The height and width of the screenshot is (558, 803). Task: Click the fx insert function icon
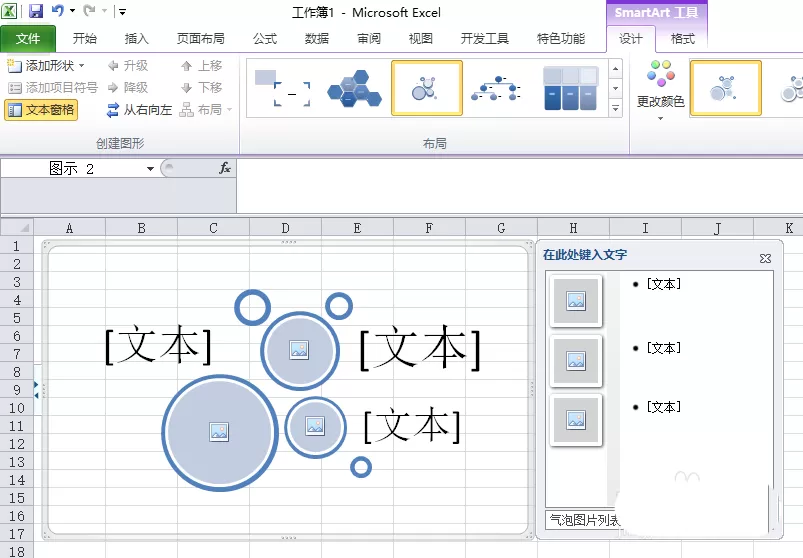coord(225,168)
